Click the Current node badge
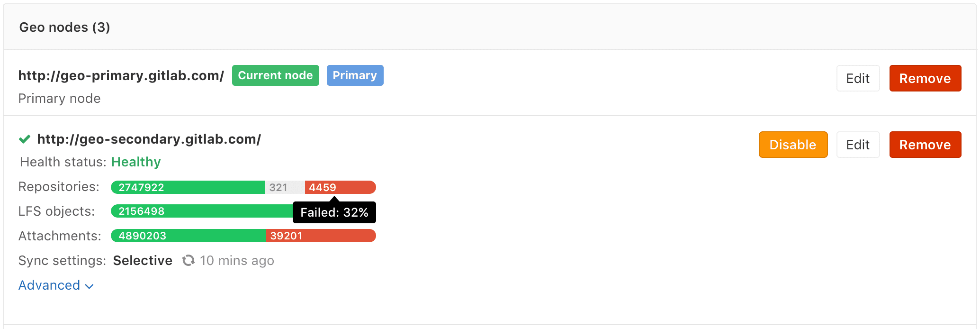Image resolution: width=980 pixels, height=329 pixels. pos(275,75)
